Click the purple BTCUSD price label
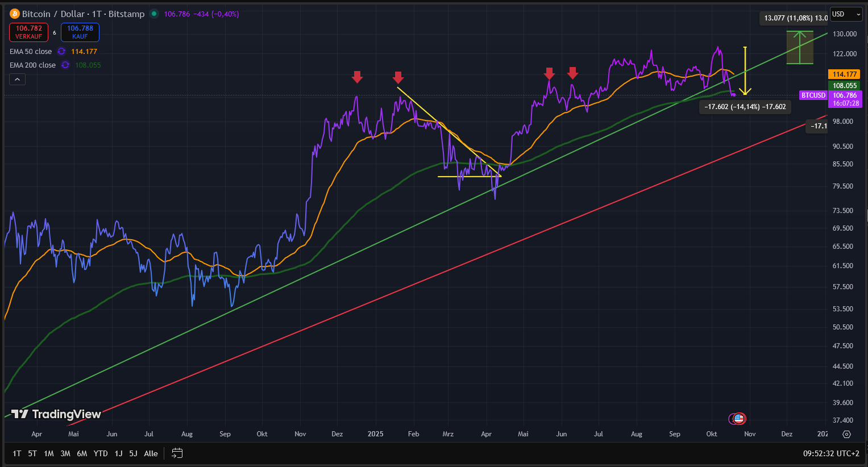 click(x=813, y=95)
